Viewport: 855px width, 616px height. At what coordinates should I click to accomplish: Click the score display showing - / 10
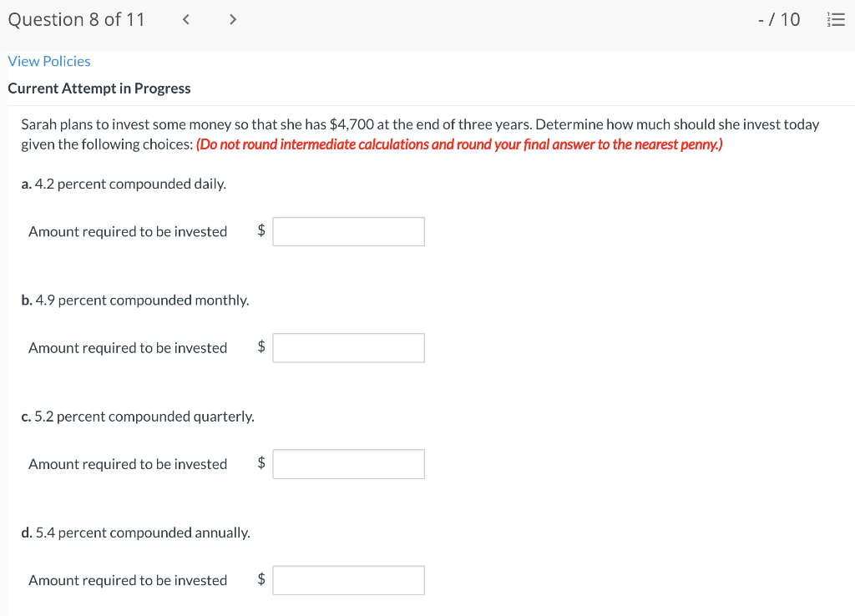(x=779, y=18)
